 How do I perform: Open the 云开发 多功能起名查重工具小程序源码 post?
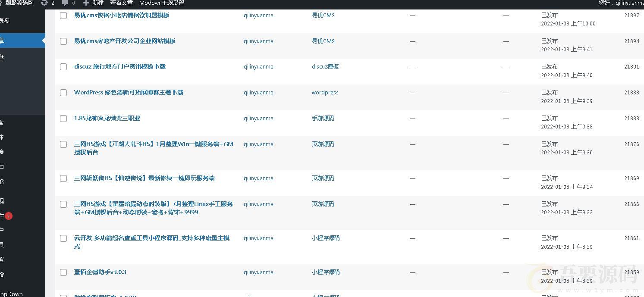tap(152, 242)
